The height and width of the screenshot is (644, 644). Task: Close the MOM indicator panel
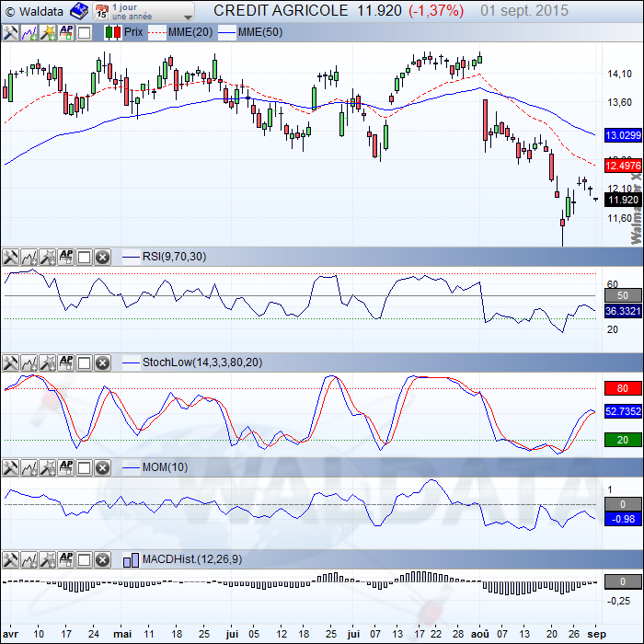click(x=102, y=467)
